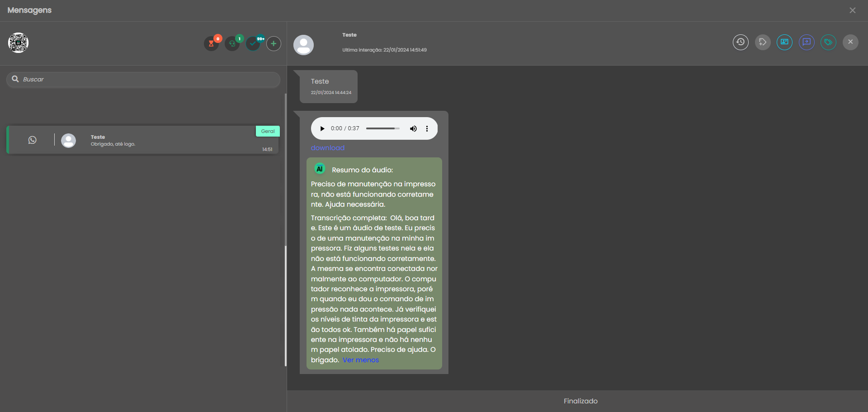Click the Teste message bubble
Image resolution: width=868 pixels, height=412 pixels.
(329, 86)
